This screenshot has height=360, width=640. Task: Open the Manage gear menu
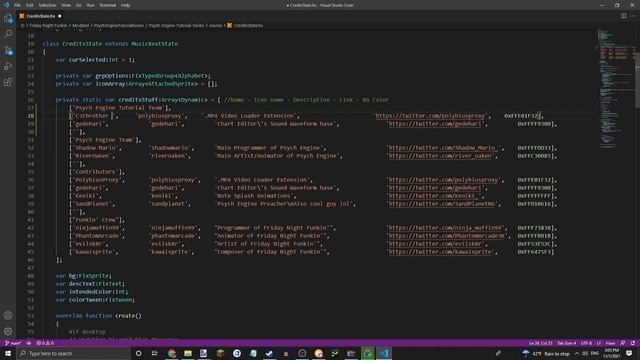8,331
